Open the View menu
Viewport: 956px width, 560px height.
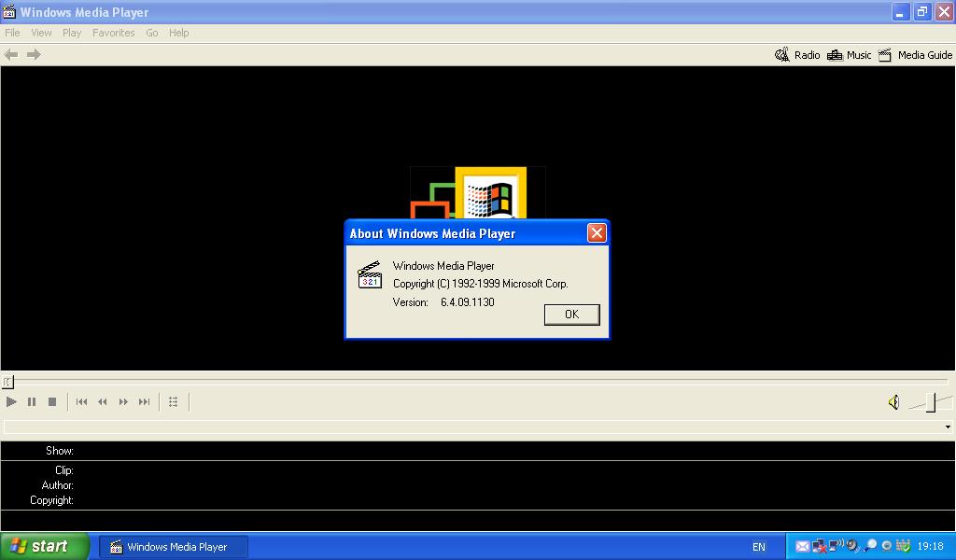[41, 32]
